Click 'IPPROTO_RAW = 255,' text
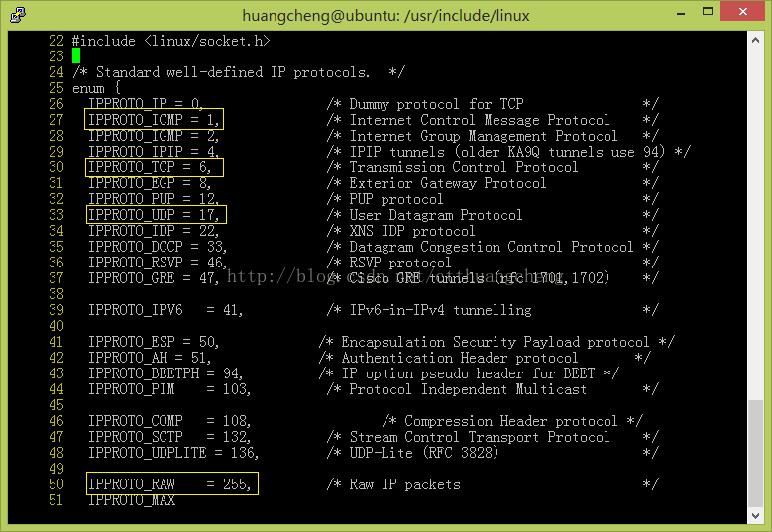This screenshot has width=772, height=532. [168, 484]
